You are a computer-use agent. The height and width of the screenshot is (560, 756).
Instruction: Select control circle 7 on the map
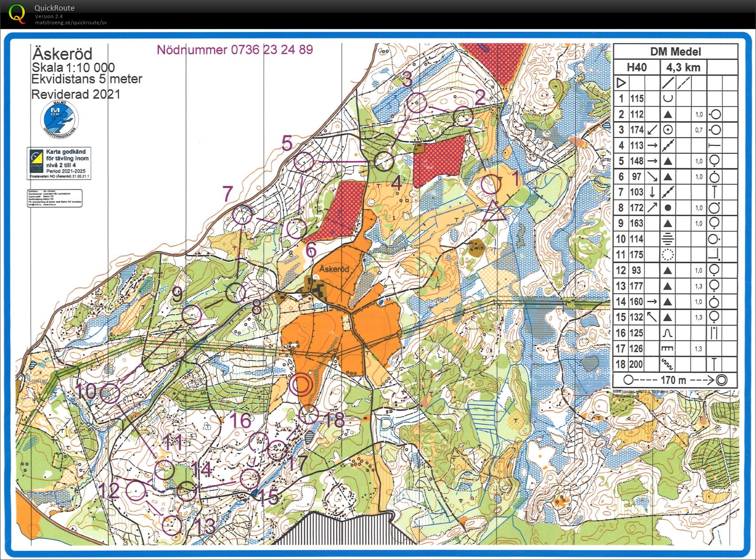[x=242, y=216]
